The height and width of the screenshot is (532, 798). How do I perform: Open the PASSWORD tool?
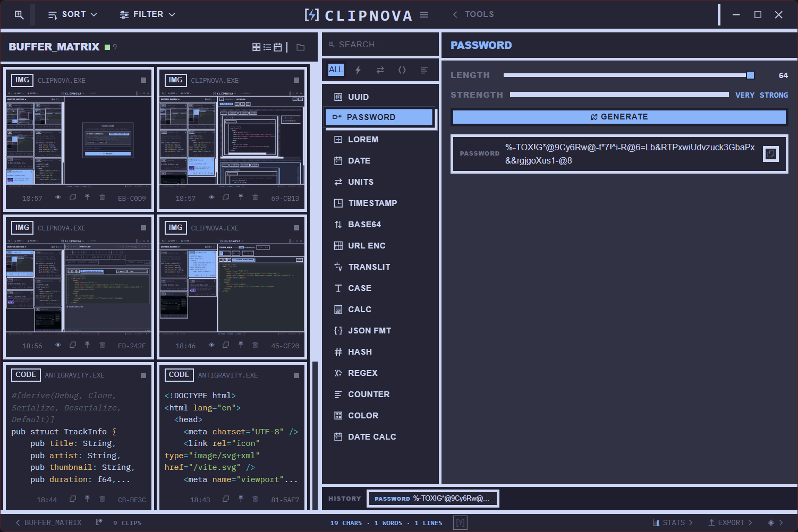pyautogui.click(x=379, y=117)
